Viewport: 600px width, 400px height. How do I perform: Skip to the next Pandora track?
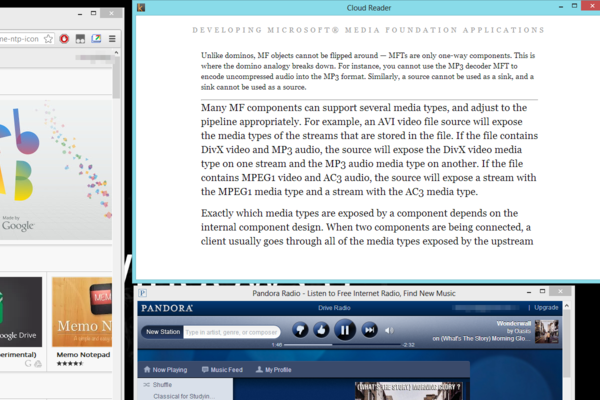pyautogui.click(x=369, y=330)
